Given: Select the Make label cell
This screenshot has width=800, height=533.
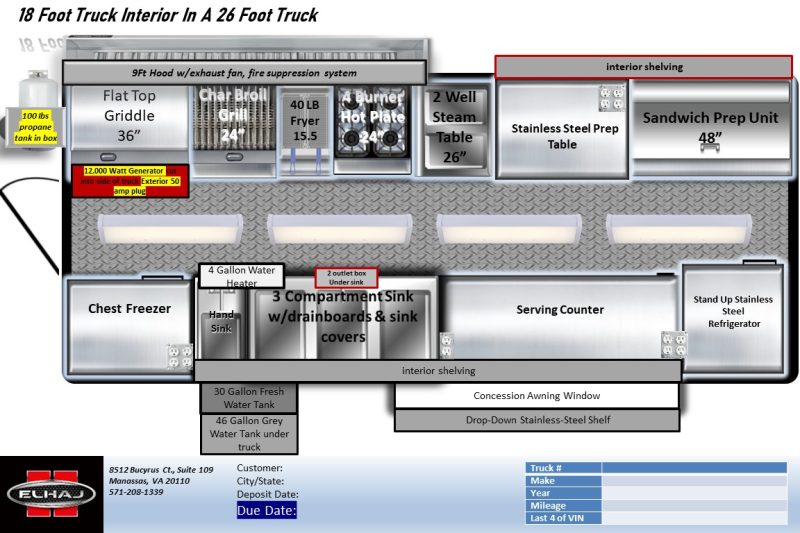Looking at the screenshot, I should click(563, 480).
